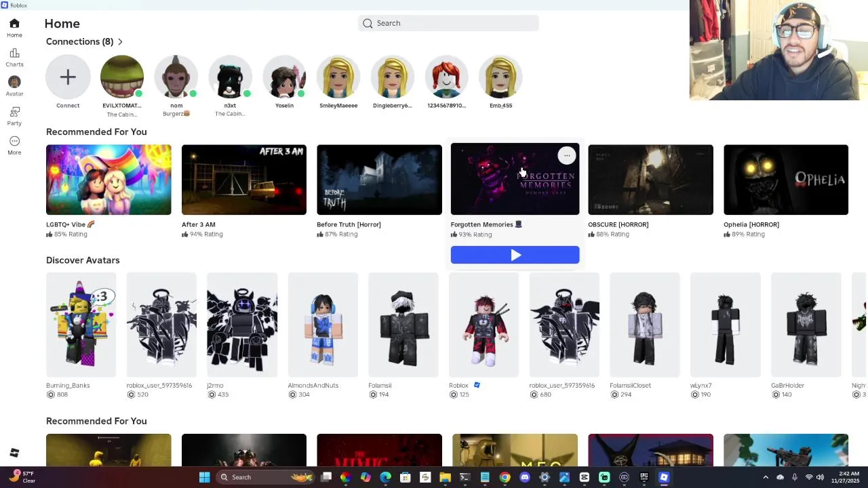Image resolution: width=868 pixels, height=488 pixels.
Task: Open Emb.455 friend avatar
Action: (x=501, y=77)
